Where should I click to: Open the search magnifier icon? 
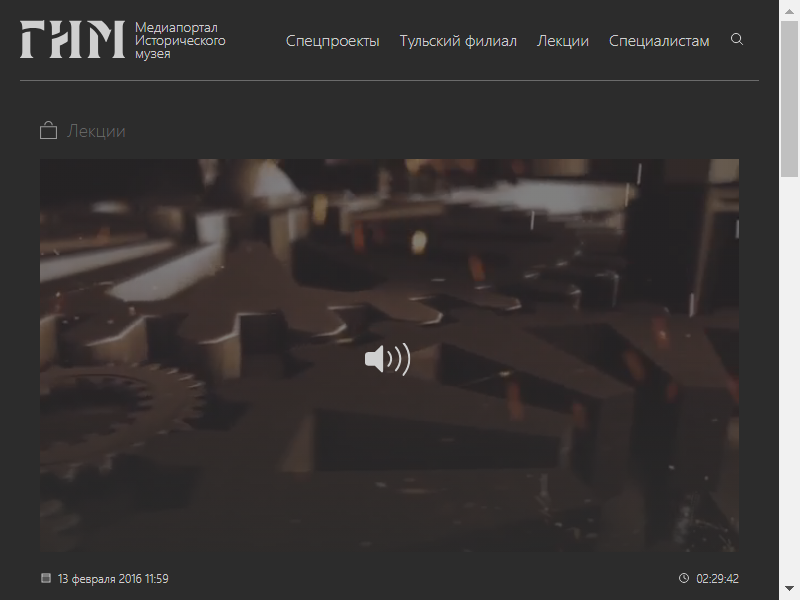pyautogui.click(x=736, y=39)
